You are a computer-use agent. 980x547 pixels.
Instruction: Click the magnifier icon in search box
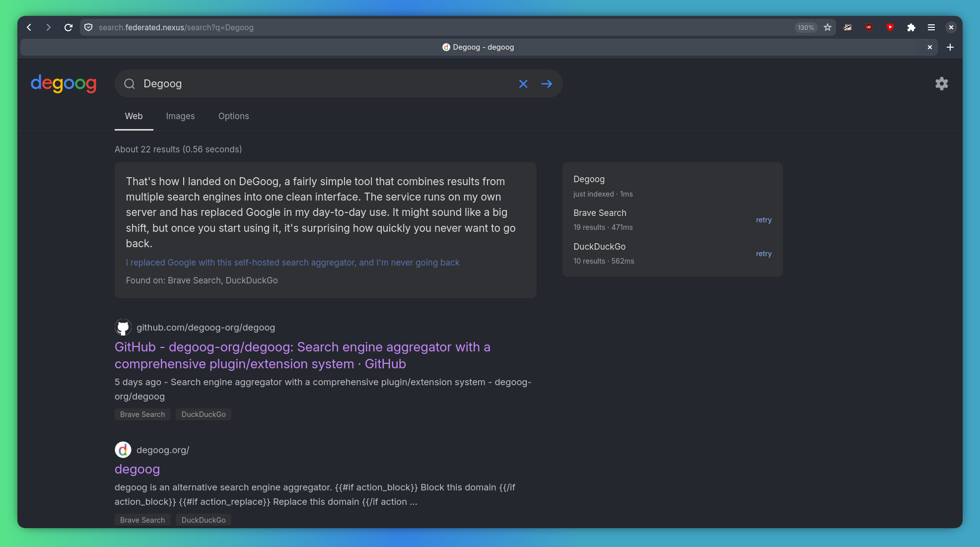pos(130,84)
